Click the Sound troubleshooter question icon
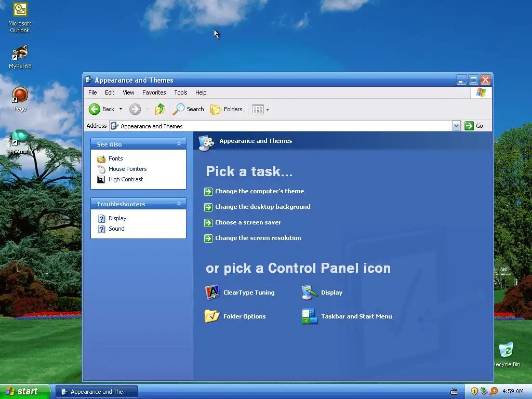 coord(101,229)
